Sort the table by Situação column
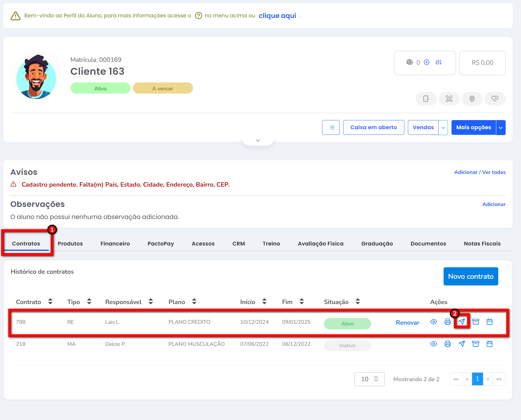This screenshot has width=521, height=420. 358,302
